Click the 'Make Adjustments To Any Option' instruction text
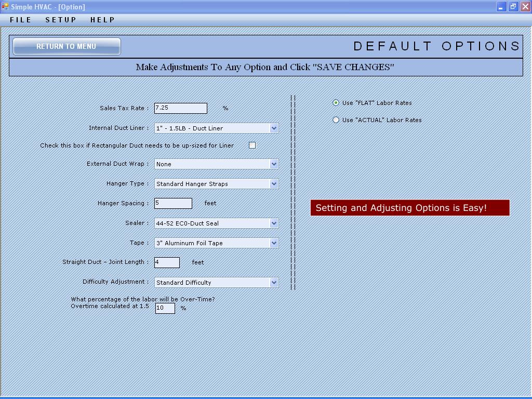The width and height of the screenshot is (532, 399). pyautogui.click(x=264, y=67)
